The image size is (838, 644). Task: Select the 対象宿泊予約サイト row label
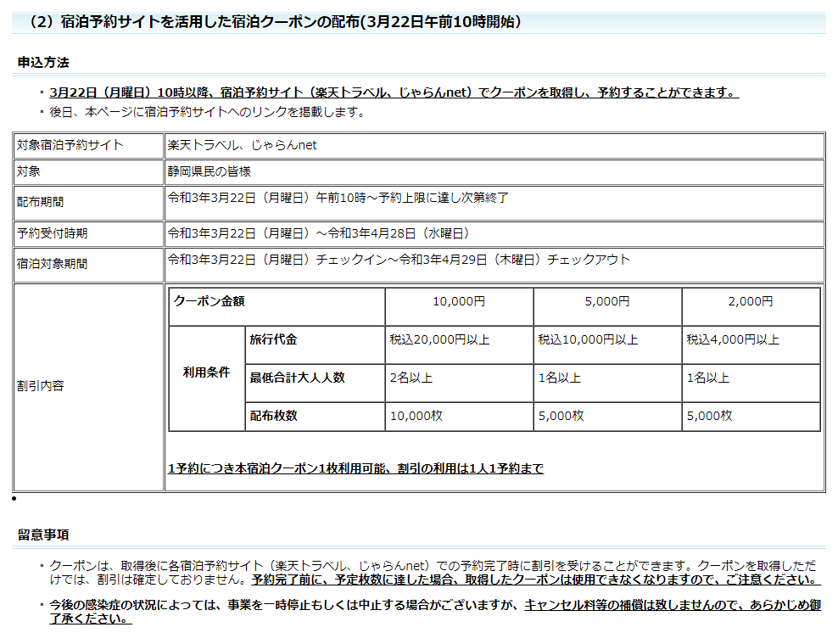point(70,145)
